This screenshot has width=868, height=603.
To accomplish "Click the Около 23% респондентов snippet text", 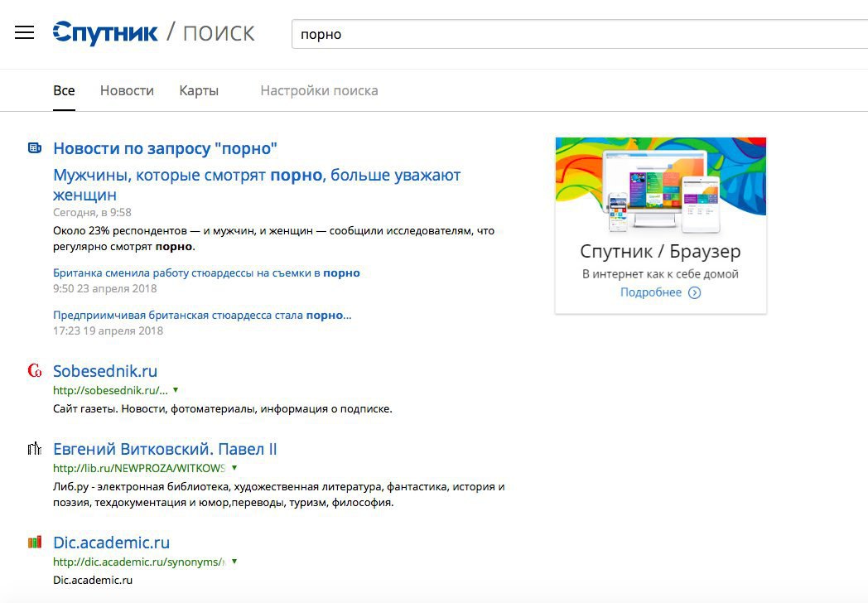I will [x=273, y=239].
